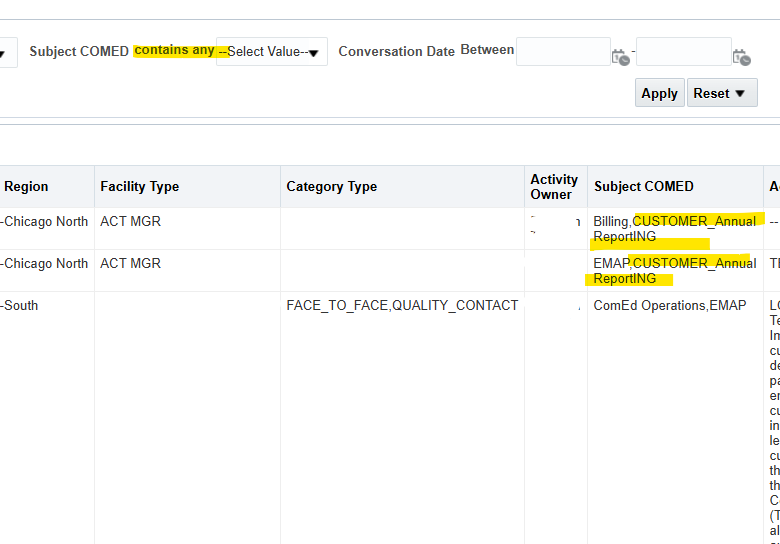Open calendar picker for end conversation date
Viewport: 780px width, 544px height.
point(741,57)
